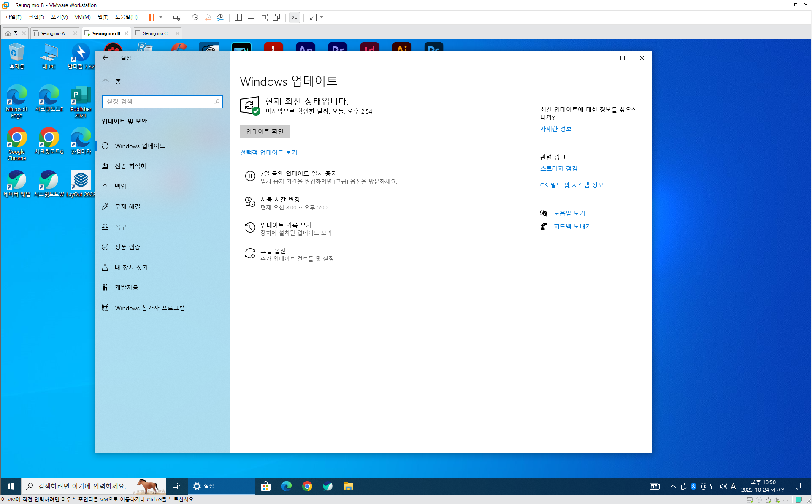Click the Send Ctrl+Alt+Del toolbar icon
812x504 pixels.
(x=177, y=17)
